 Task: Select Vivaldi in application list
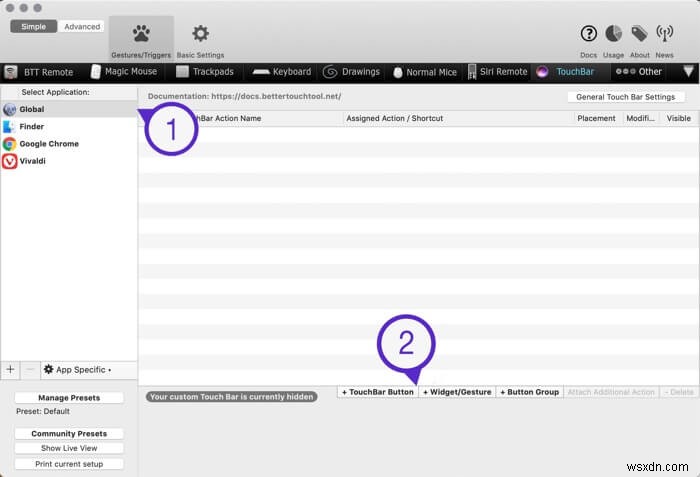click(69, 161)
